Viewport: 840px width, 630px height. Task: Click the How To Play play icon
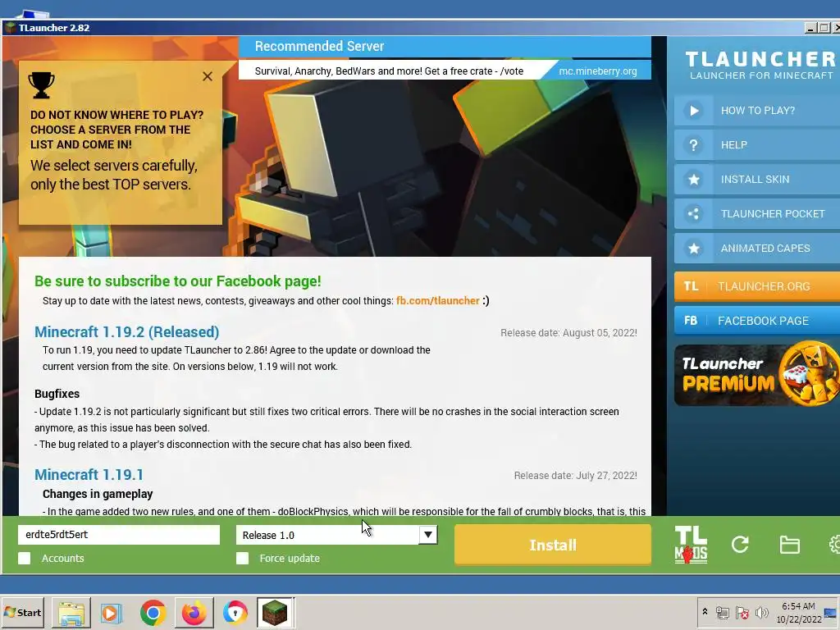pyautogui.click(x=694, y=111)
